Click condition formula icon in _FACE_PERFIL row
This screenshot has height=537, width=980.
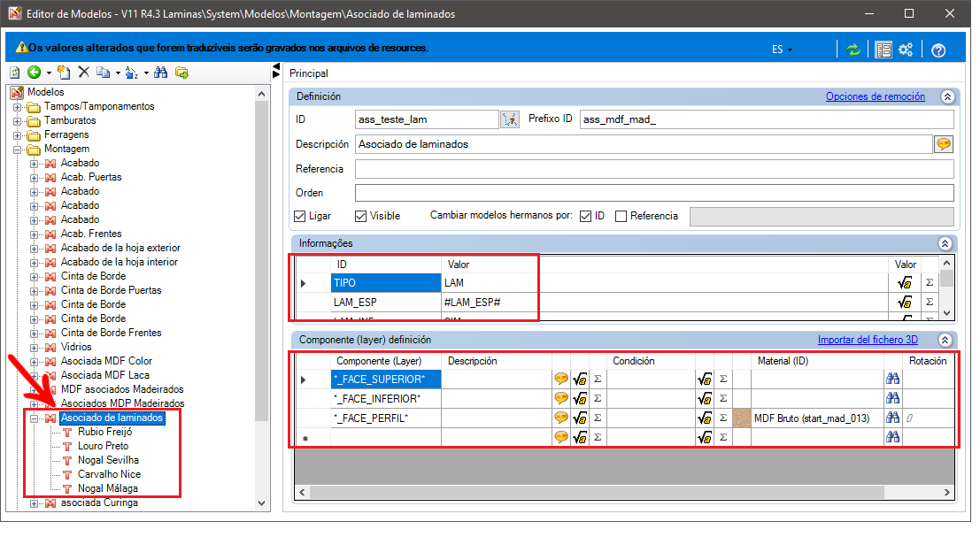click(705, 418)
